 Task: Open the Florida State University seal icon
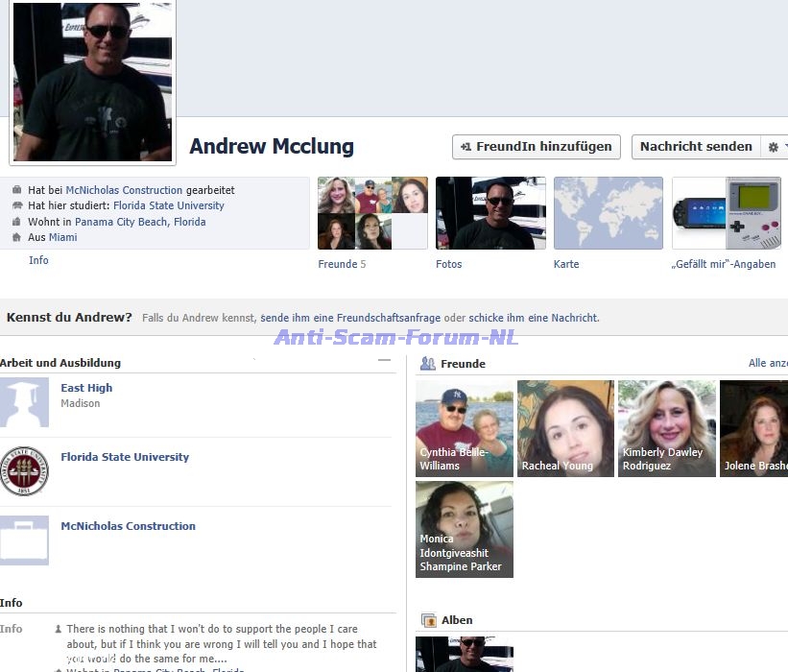(24, 471)
